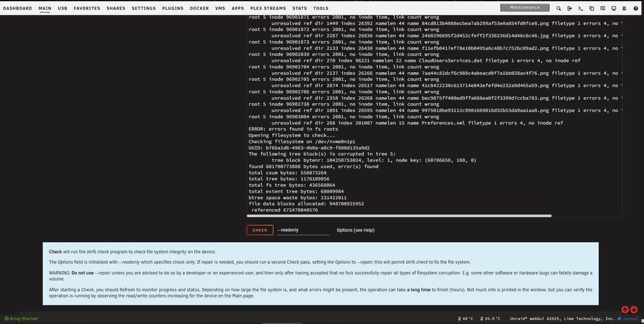Open the web terminal icon

[580, 8]
